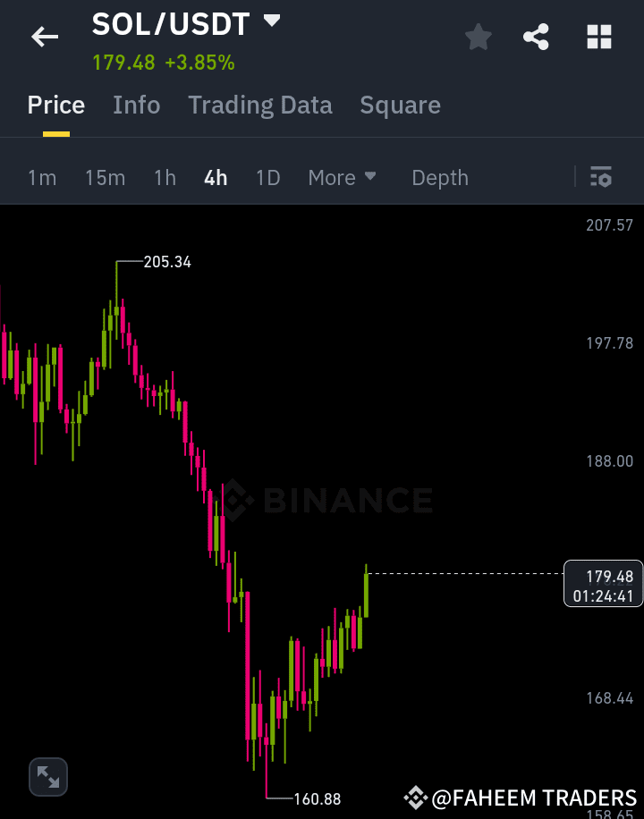The height and width of the screenshot is (819, 644).
Task: Collapse the More menu chevron
Action: click(369, 176)
